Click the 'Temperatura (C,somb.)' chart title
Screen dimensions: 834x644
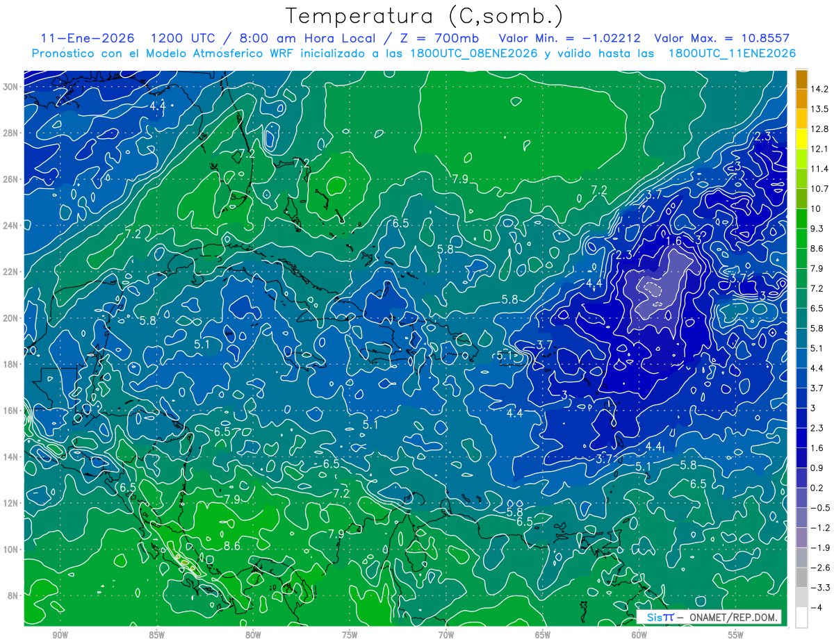425,17
